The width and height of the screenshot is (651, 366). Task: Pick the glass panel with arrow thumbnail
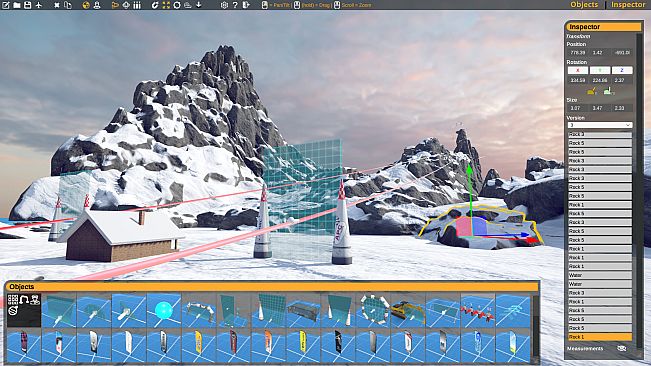pos(59,310)
